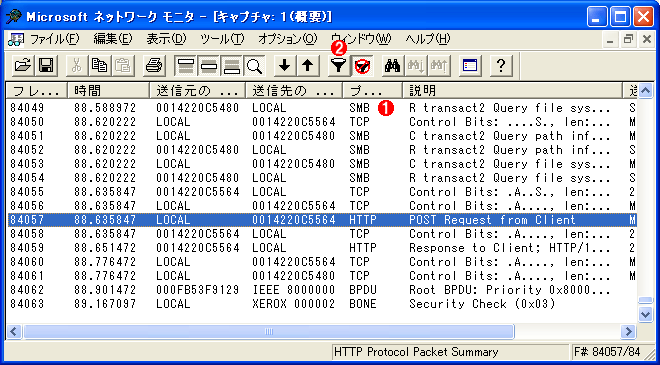Select the Response to Client HTTP row
This screenshot has width=660, height=365.
(x=322, y=248)
